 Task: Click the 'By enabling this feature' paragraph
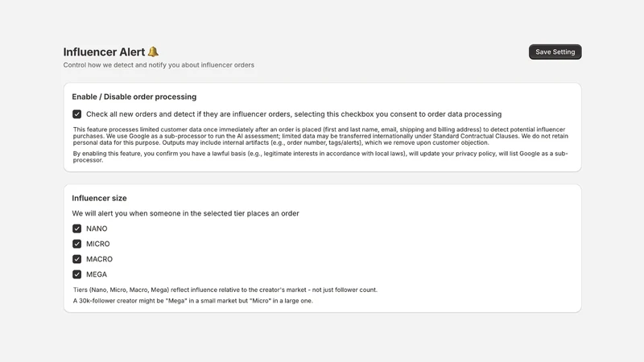320,157
